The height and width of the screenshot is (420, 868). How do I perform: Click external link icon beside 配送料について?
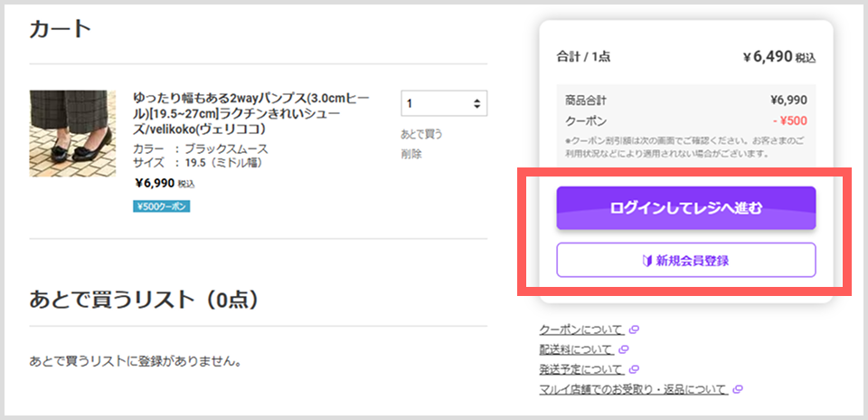pos(624,349)
